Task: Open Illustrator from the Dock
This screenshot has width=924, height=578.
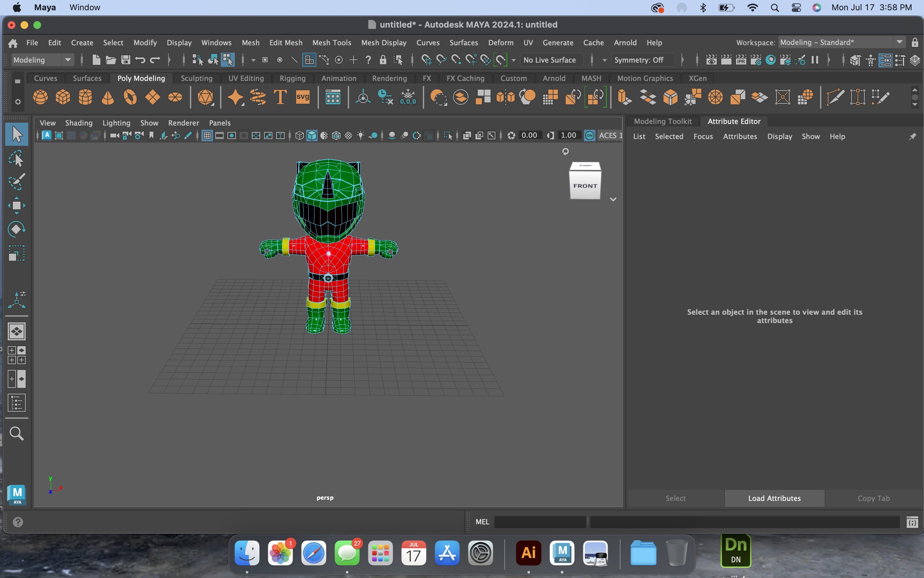Action: pyautogui.click(x=528, y=553)
